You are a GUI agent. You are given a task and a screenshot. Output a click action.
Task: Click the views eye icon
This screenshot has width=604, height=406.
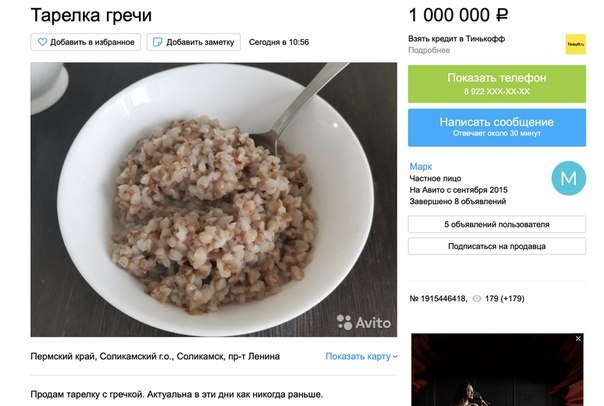[477, 299]
